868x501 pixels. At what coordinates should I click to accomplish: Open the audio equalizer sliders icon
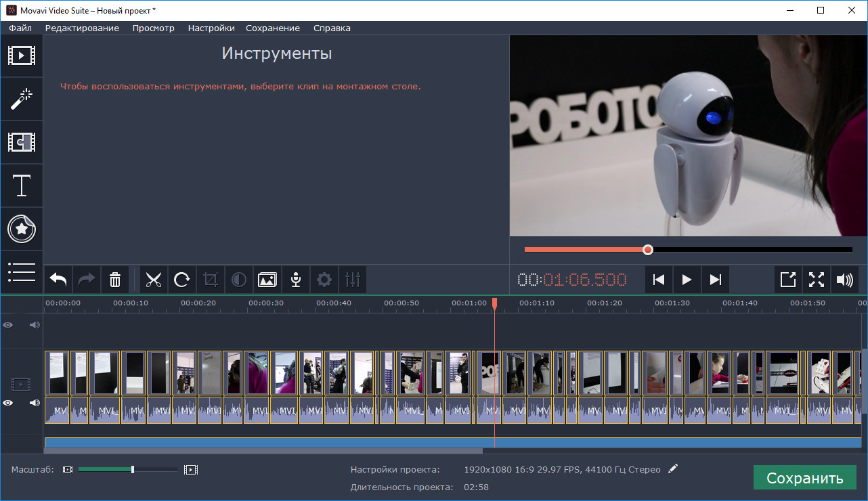coord(353,280)
